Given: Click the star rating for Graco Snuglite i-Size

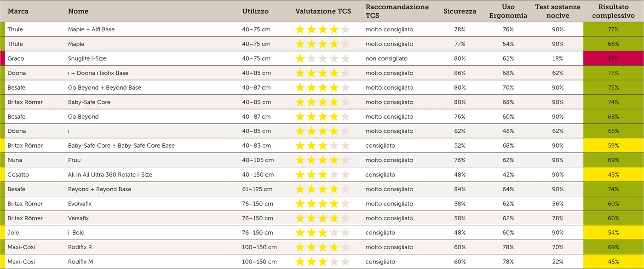Looking at the screenshot, I should (x=322, y=58).
